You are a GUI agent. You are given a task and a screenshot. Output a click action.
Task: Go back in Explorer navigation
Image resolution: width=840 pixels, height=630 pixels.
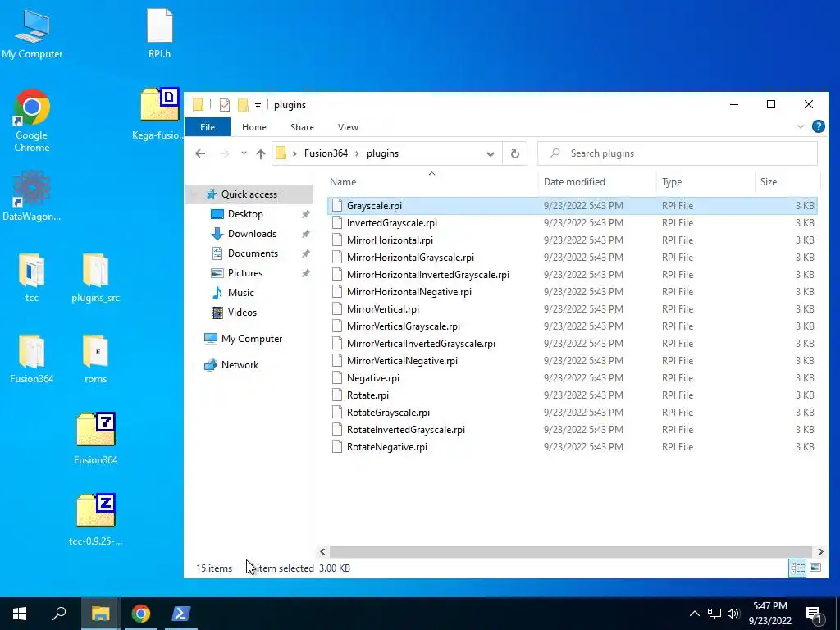click(x=200, y=153)
